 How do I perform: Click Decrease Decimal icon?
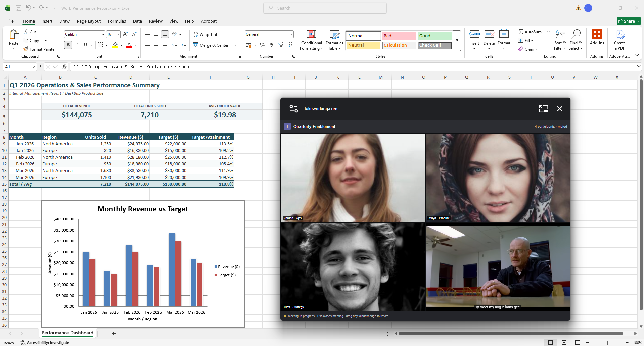(x=290, y=45)
